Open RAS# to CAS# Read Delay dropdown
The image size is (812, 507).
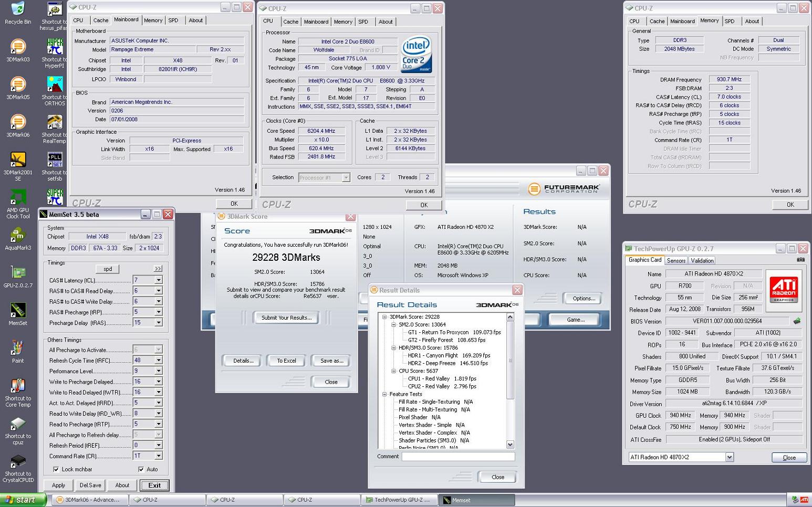[158, 291]
